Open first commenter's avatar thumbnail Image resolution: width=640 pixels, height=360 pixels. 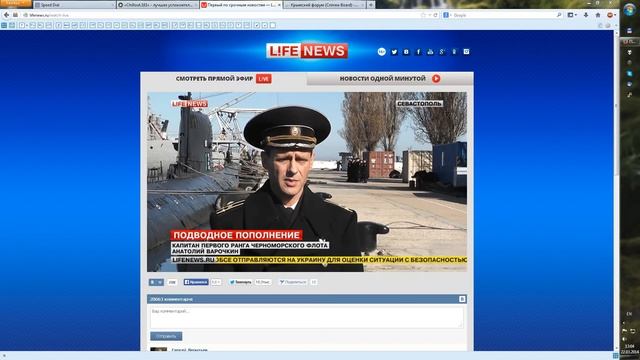click(158, 349)
